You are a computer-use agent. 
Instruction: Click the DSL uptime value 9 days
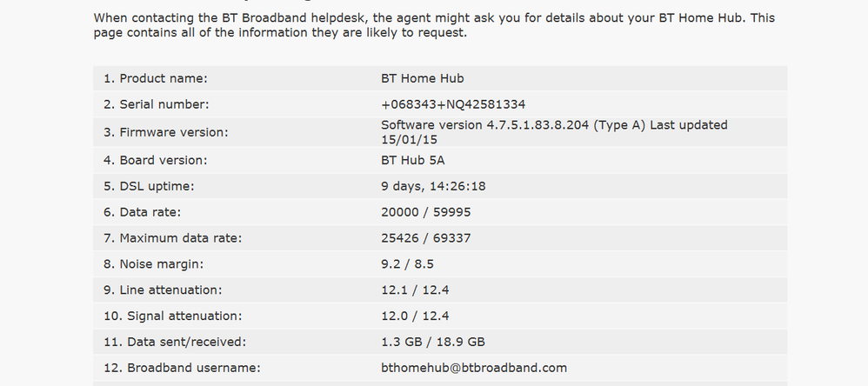433,186
